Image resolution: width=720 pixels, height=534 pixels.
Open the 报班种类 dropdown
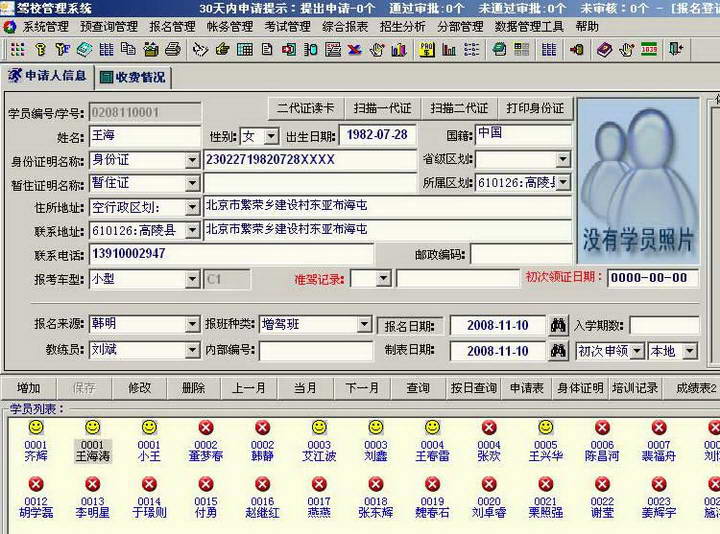pyautogui.click(x=364, y=324)
